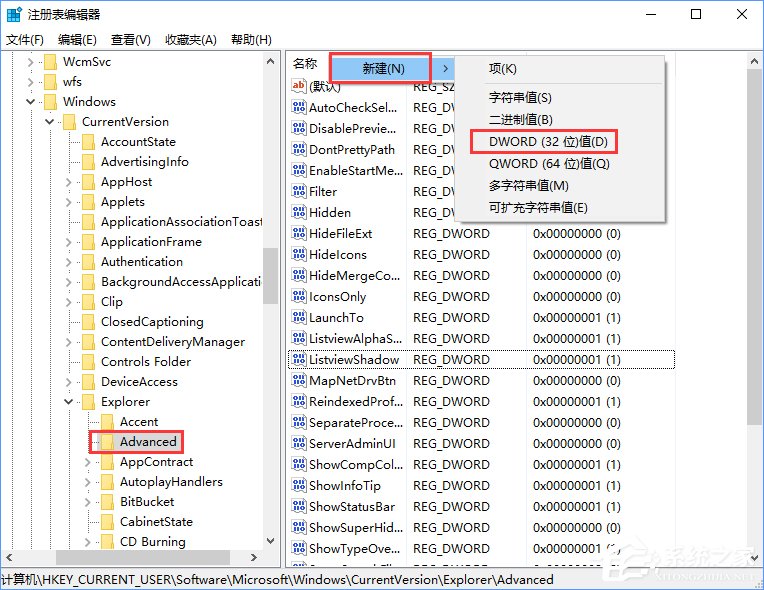The width and height of the screenshot is (764, 590).
Task: Click the ShowStatusBar DWORD icon
Action: click(298, 506)
